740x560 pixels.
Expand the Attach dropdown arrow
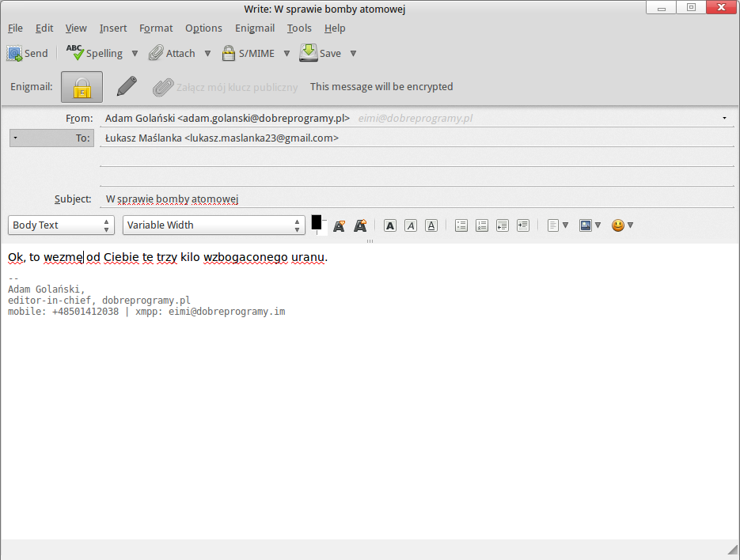[x=207, y=53]
